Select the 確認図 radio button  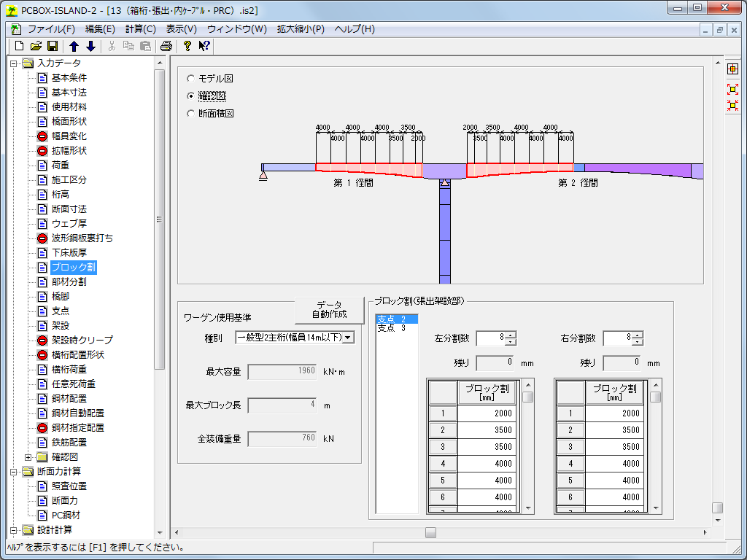(x=192, y=96)
